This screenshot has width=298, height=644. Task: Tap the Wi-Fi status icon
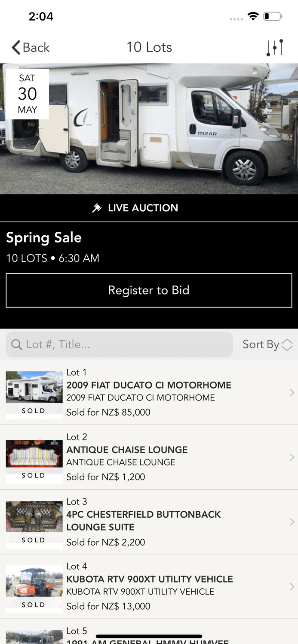(253, 15)
